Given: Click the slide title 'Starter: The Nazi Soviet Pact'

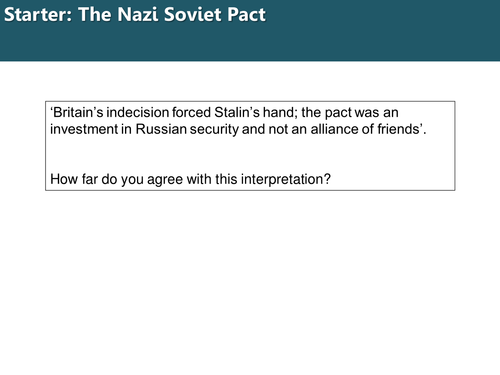Looking at the screenshot, I should pyautogui.click(x=135, y=15).
